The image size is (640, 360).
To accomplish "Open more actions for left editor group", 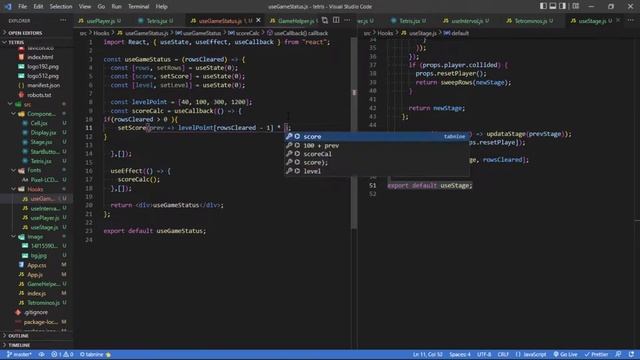I will click(347, 20).
